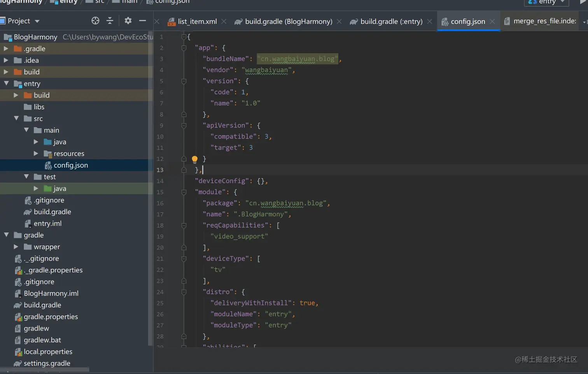
Task: Click the yellow lightbulb intention icon
Action: tap(195, 159)
